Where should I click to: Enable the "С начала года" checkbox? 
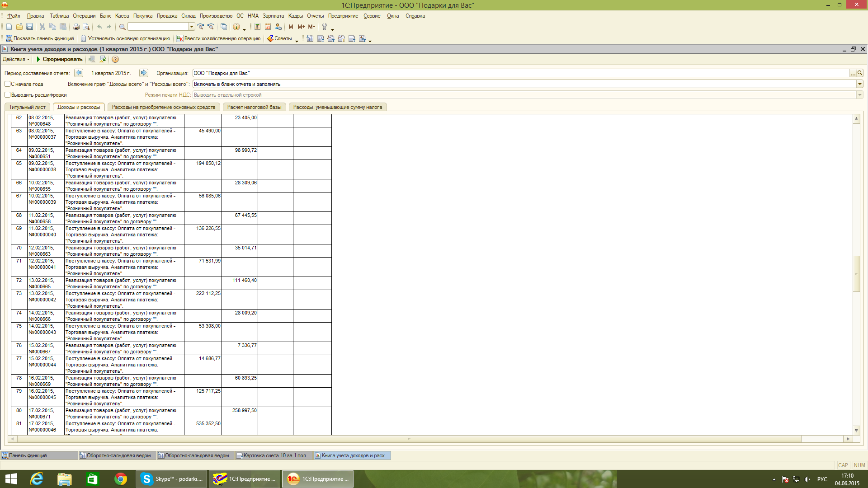click(7, 84)
